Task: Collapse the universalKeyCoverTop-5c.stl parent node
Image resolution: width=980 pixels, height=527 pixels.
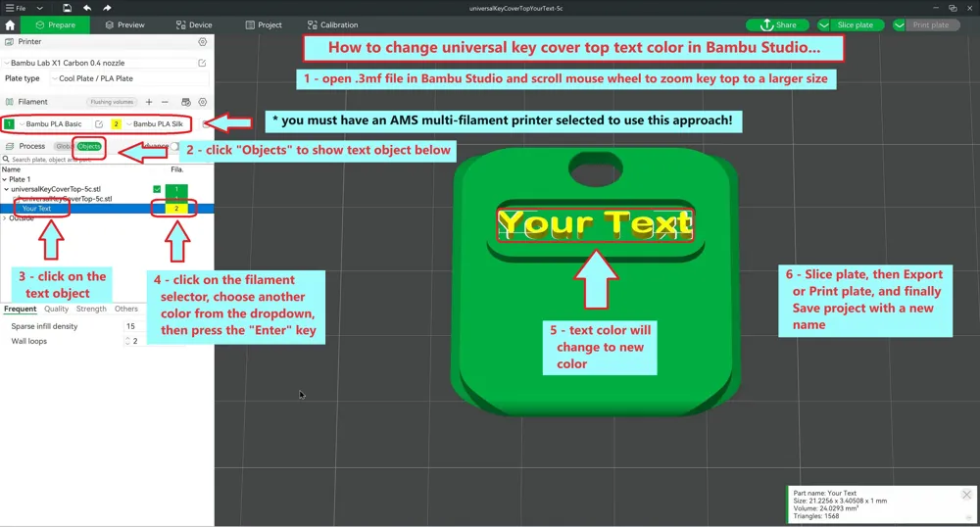Action: [6, 189]
